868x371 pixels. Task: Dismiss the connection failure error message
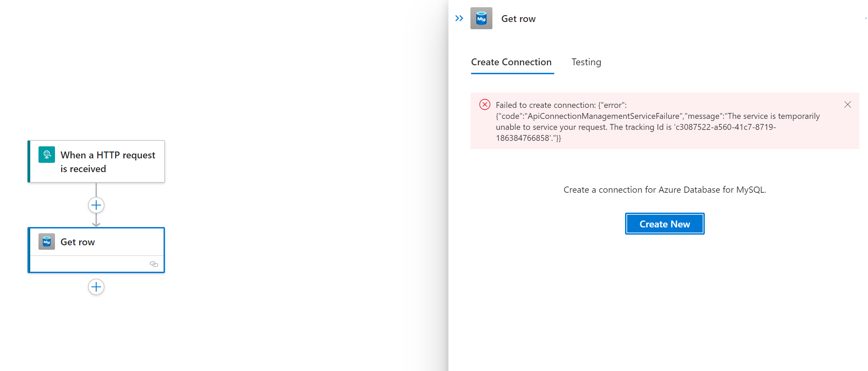848,104
